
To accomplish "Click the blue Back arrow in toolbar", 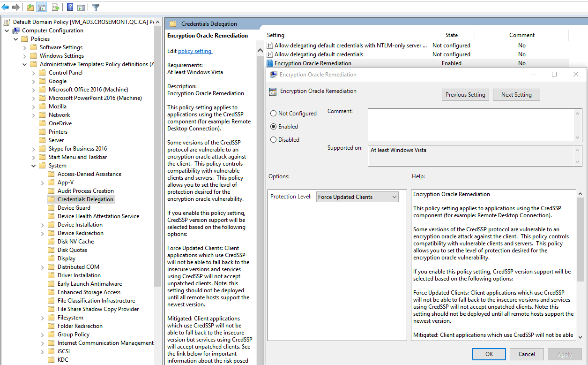I will click(x=6, y=7).
